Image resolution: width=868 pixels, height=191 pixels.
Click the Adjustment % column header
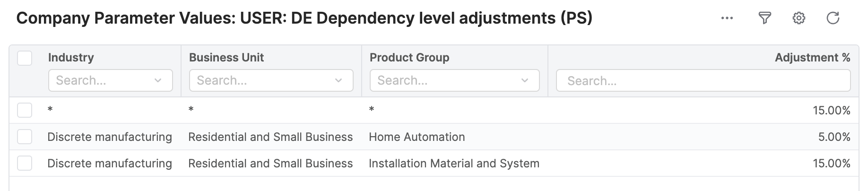812,58
